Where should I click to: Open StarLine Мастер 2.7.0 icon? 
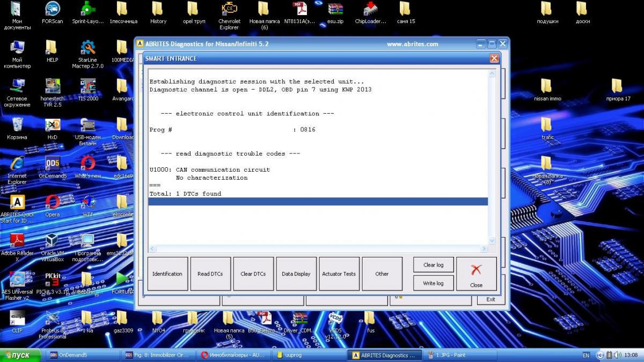pyautogui.click(x=87, y=54)
